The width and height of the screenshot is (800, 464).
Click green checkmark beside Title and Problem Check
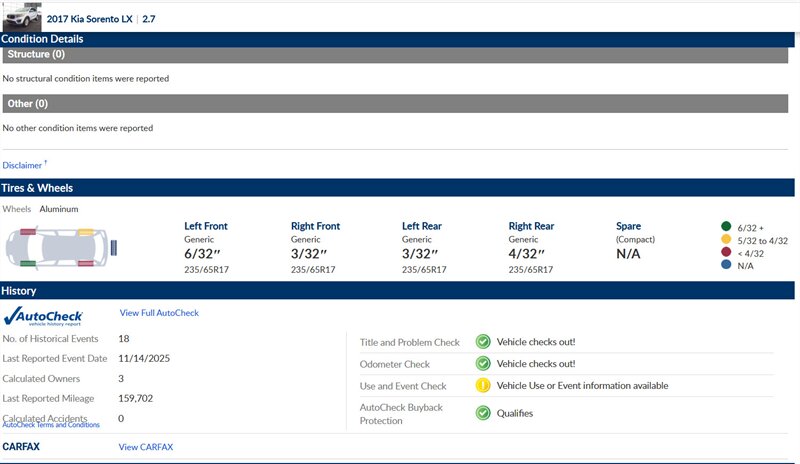coord(483,342)
